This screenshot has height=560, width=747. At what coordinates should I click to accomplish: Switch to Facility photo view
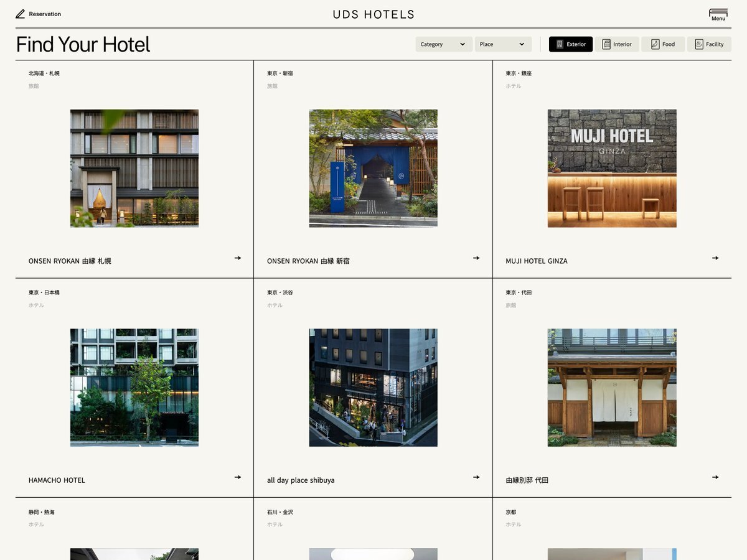coord(709,44)
